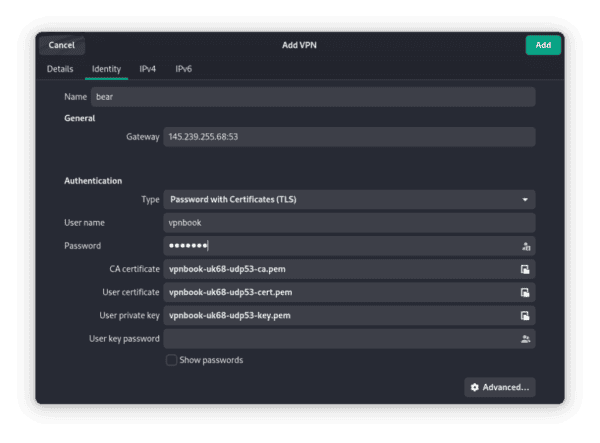Click the dropdown arrow for authentication Type

click(524, 199)
